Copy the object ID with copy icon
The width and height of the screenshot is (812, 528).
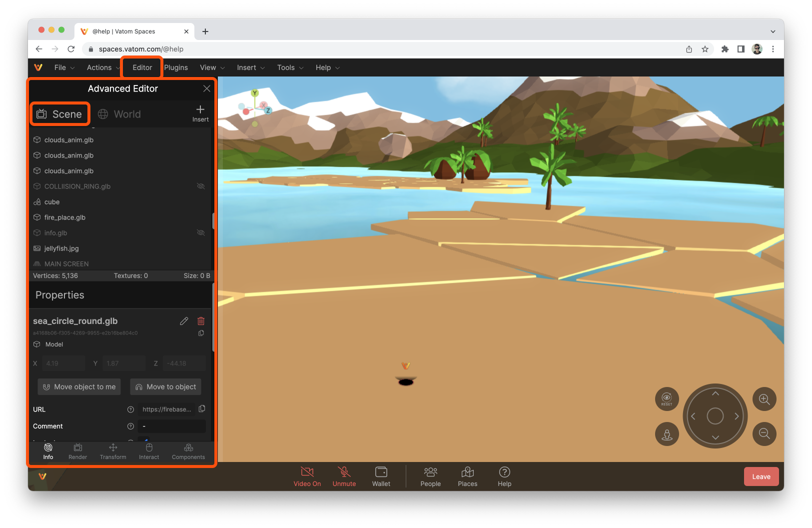click(201, 333)
